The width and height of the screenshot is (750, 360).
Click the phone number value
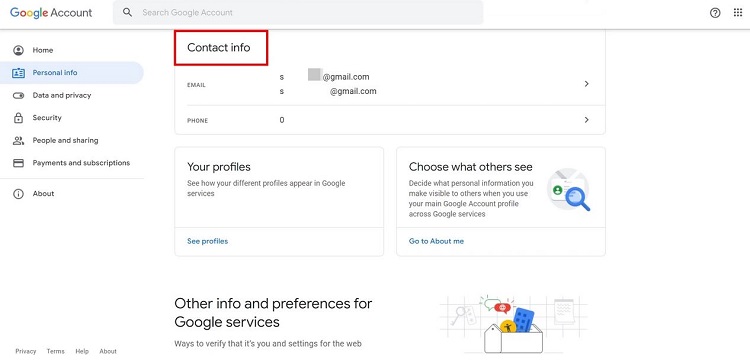point(282,120)
